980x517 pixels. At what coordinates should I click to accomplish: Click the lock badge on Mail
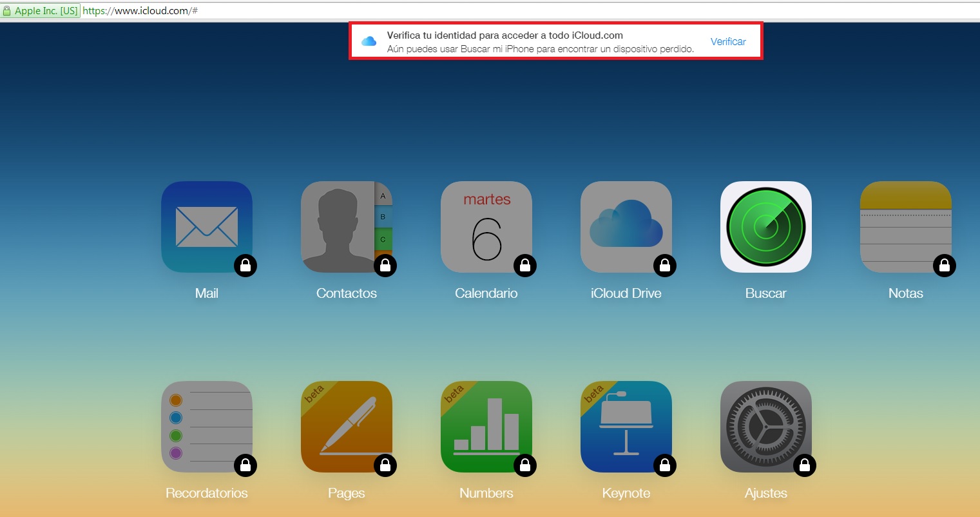245,266
